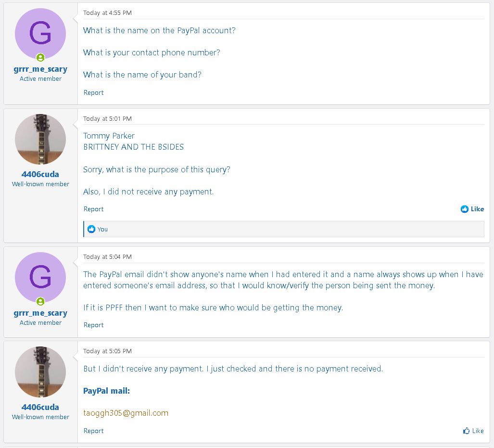Image resolution: width=494 pixels, height=448 pixels.
Task: Click grrr_me_scary avatar on 5:04 PM post
Action: pos(40,278)
